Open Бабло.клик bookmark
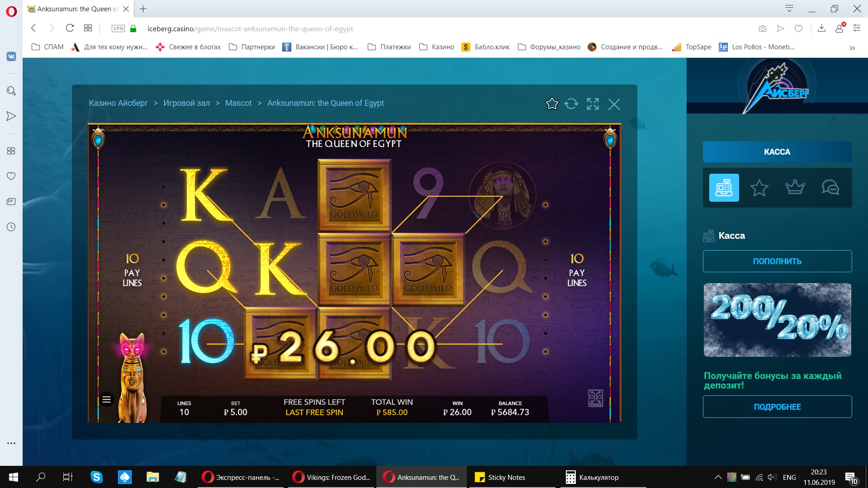Viewport: 868px width, 488px height. point(485,47)
